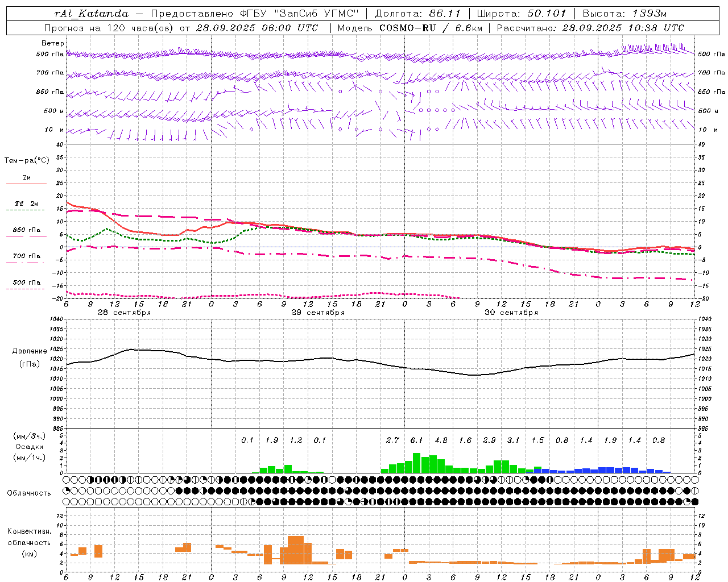Screen dimensions: 728x582
Task: Click the 2.7 three-hour precipitation value
Action: tap(392, 440)
